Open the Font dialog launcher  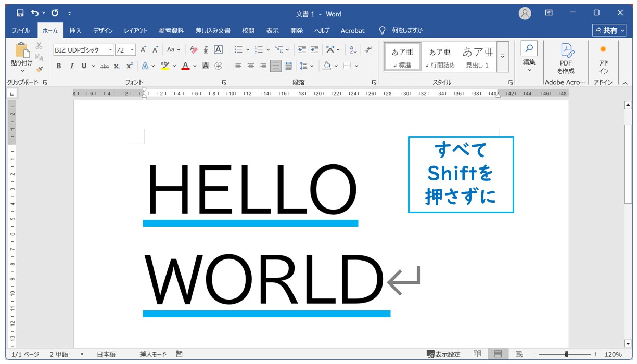pyautogui.click(x=224, y=82)
